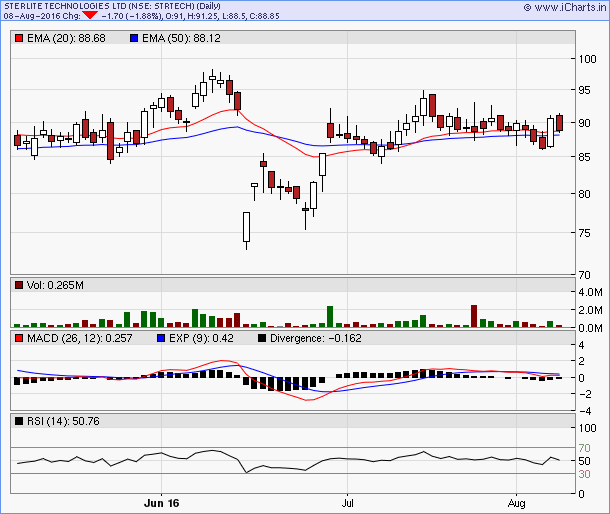This screenshot has width=610, height=514.
Task: Click the blue EMA (50) legend swatch
Action: 134,38
